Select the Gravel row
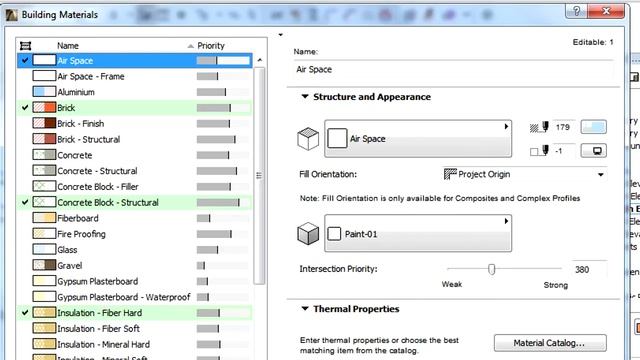This screenshot has height=360, width=640. (135, 265)
